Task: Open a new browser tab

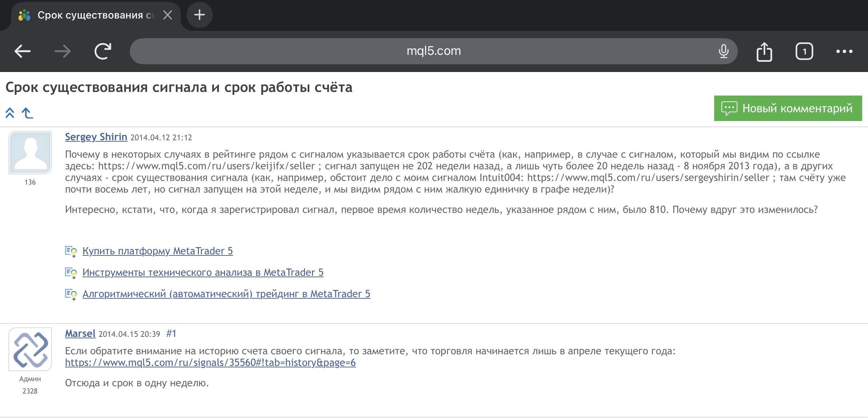Action: [x=199, y=15]
